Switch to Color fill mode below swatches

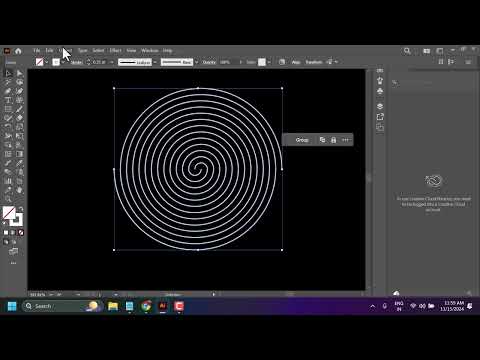click(x=6, y=232)
